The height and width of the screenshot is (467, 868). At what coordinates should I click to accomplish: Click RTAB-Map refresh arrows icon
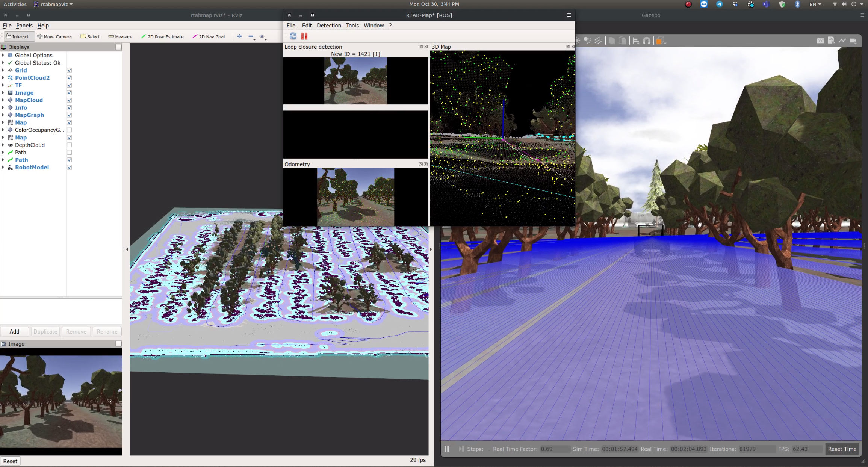[293, 36]
